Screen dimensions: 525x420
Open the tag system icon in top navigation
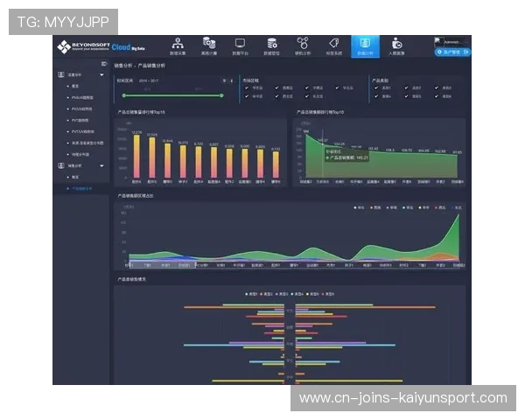click(x=333, y=45)
